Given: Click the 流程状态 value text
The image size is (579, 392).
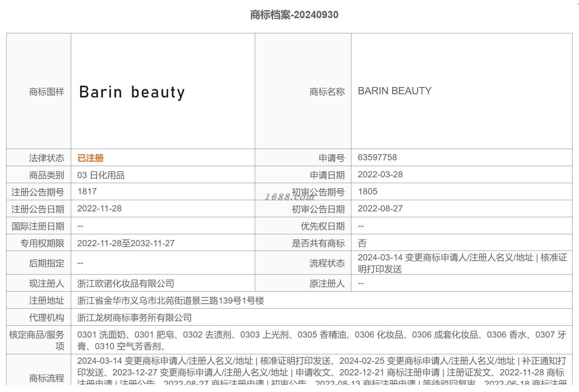Looking at the screenshot, I should (462, 263).
